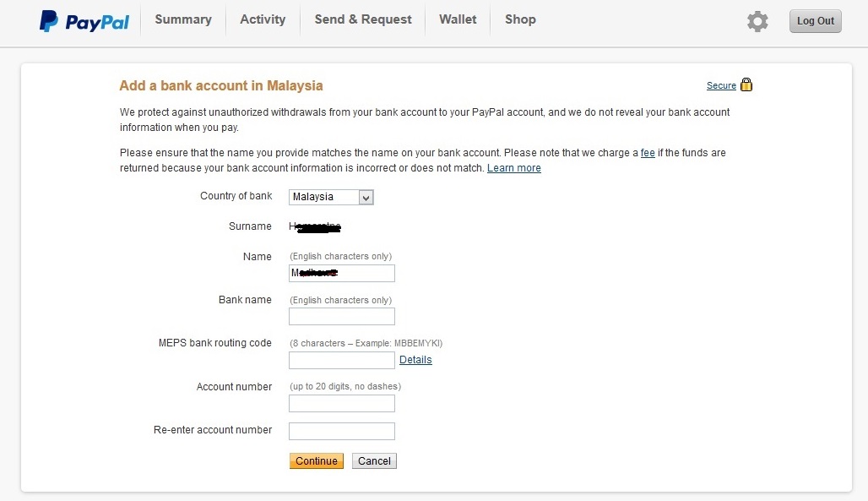Open the Secure link

pyautogui.click(x=721, y=85)
